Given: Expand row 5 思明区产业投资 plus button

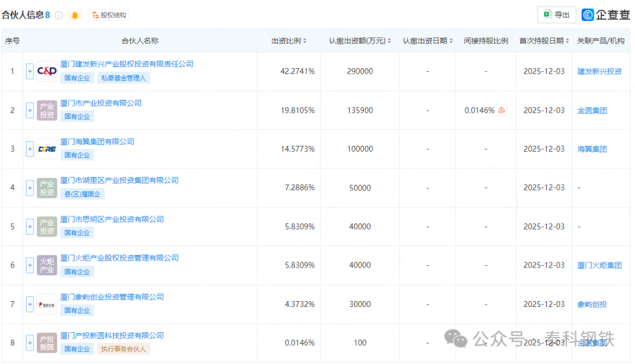Looking at the screenshot, I should coord(29,226).
